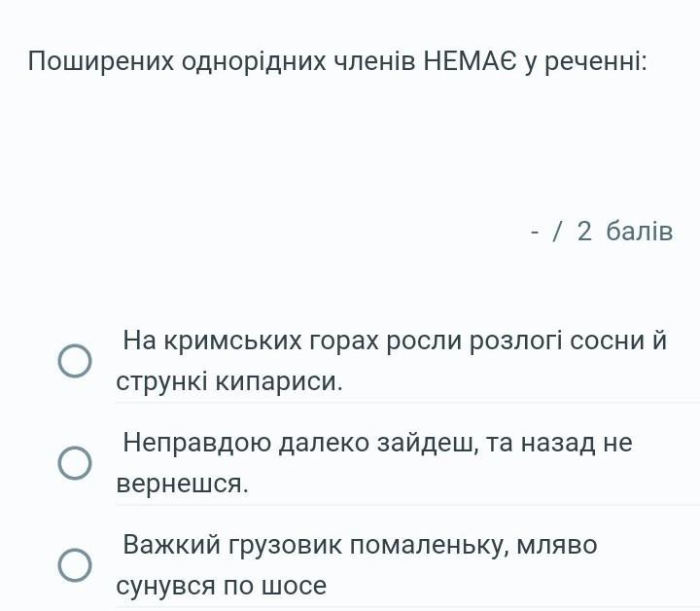The image size is (700, 611).
Task: Select the radio button for 'На кримських горах' option
Action: 75,361
